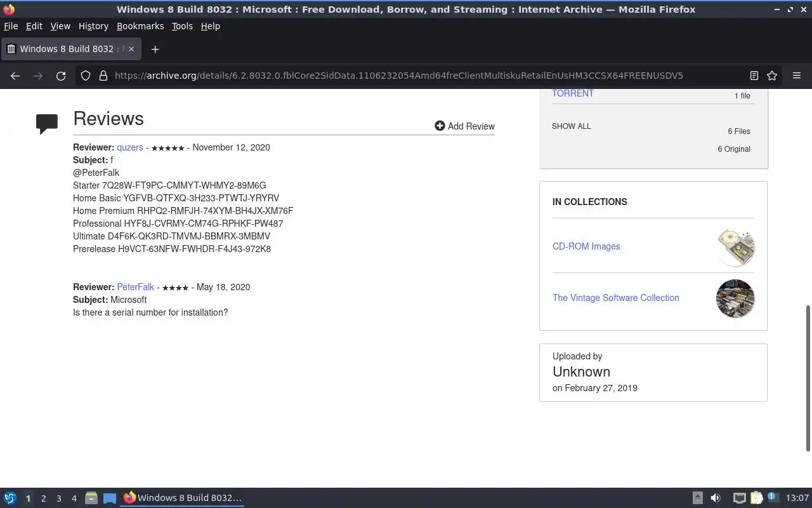Image resolution: width=812 pixels, height=508 pixels.
Task: Click the Starter product key line
Action: tap(169, 185)
